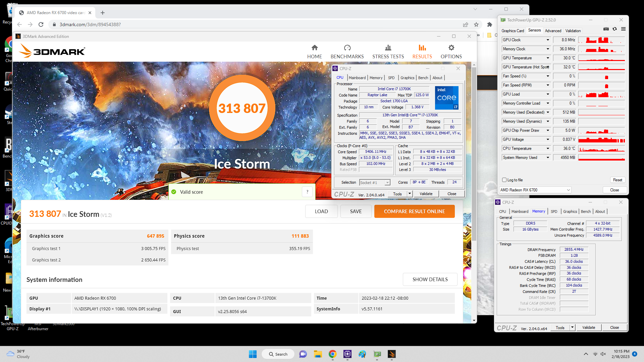Enable the Log to file checkbox in GPU-Z
This screenshot has height=362, width=644.
pos(504,180)
